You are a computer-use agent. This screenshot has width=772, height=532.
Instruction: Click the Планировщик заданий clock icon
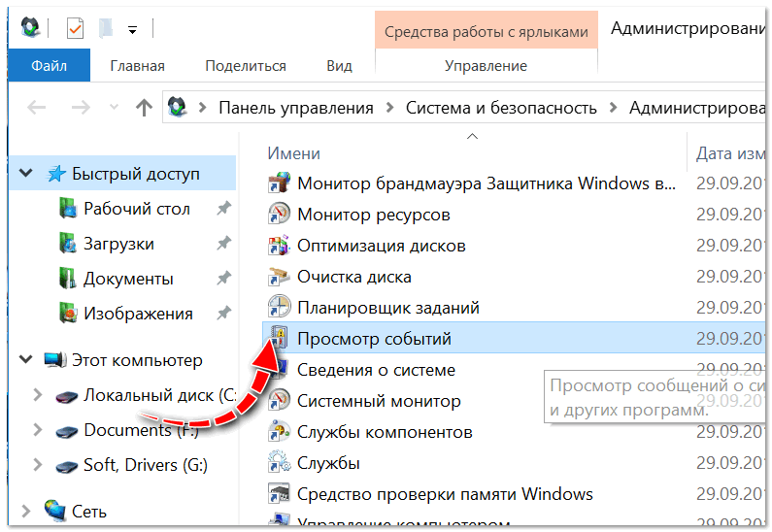279,307
